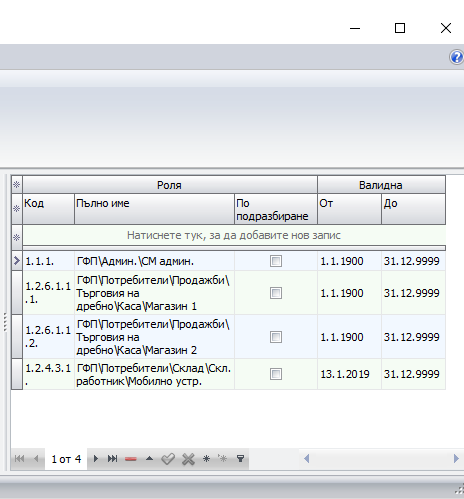Sort by Пълно име column header
The width and height of the screenshot is (464, 499).
click(x=154, y=209)
